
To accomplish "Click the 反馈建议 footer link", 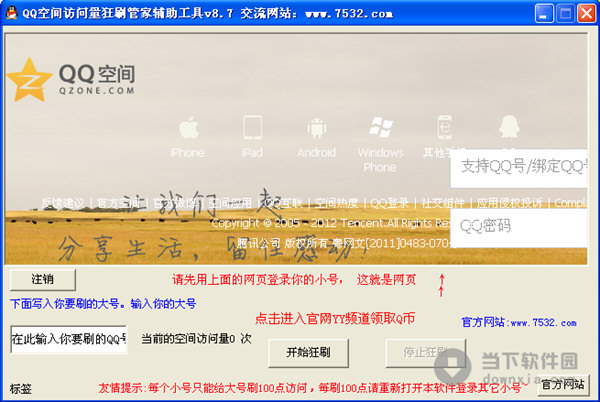I will pos(63,203).
